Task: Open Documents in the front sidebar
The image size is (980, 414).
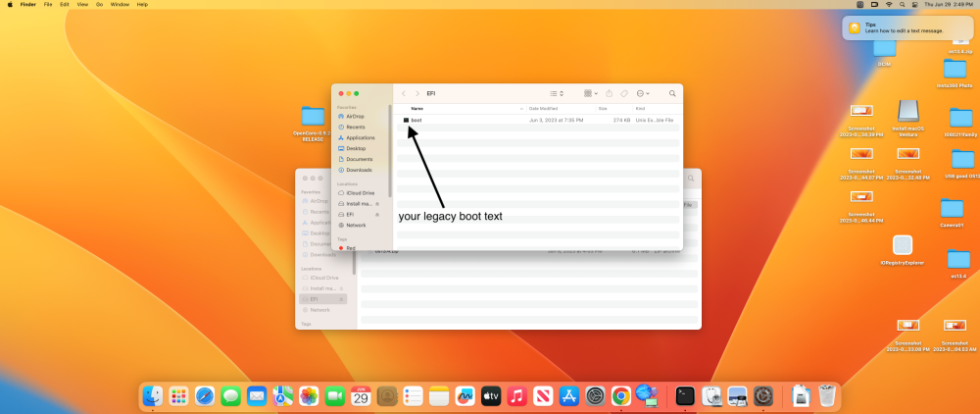Action: click(360, 159)
